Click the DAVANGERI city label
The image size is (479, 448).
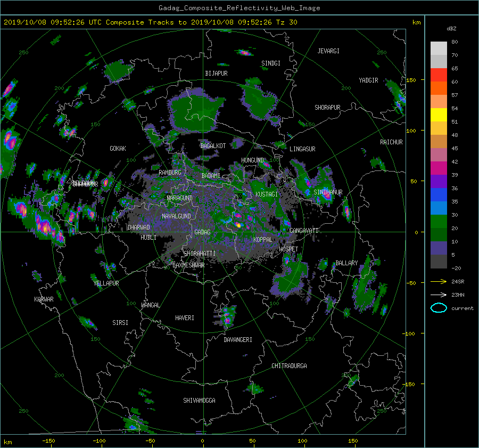coord(238,340)
